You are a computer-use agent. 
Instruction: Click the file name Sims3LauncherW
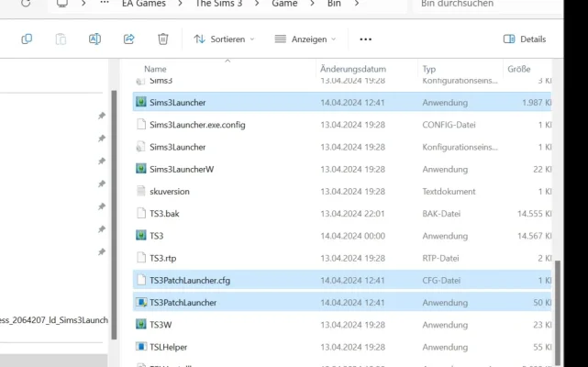point(182,169)
